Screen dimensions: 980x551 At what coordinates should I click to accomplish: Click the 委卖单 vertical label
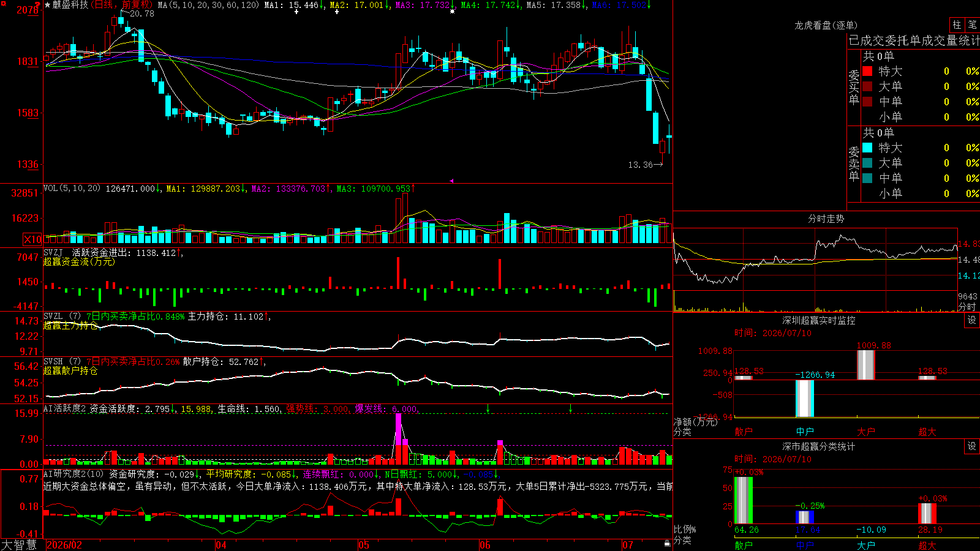point(854,163)
